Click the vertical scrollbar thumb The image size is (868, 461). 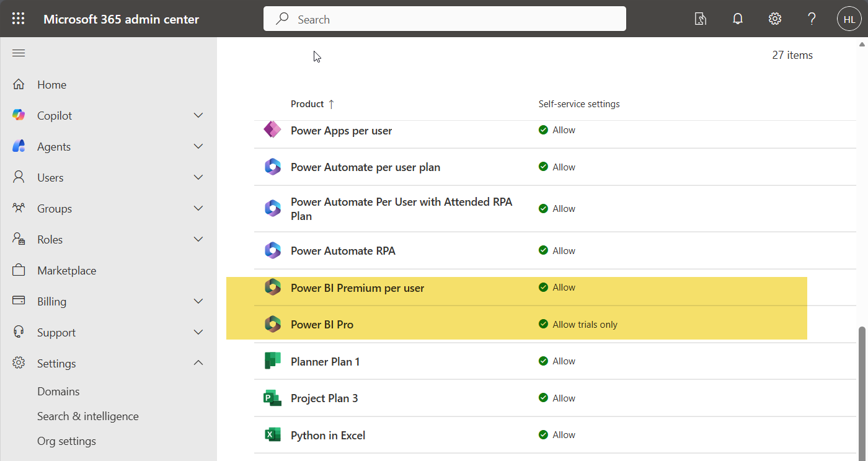862,390
